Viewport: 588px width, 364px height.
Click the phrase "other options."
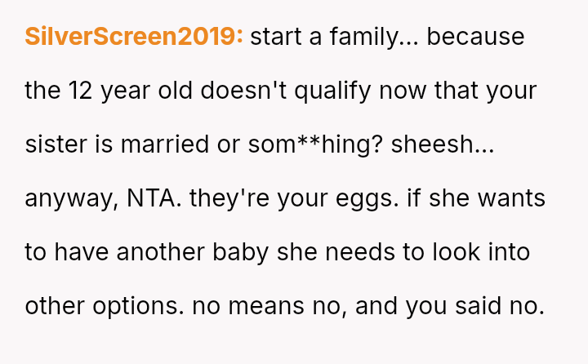coord(105,306)
